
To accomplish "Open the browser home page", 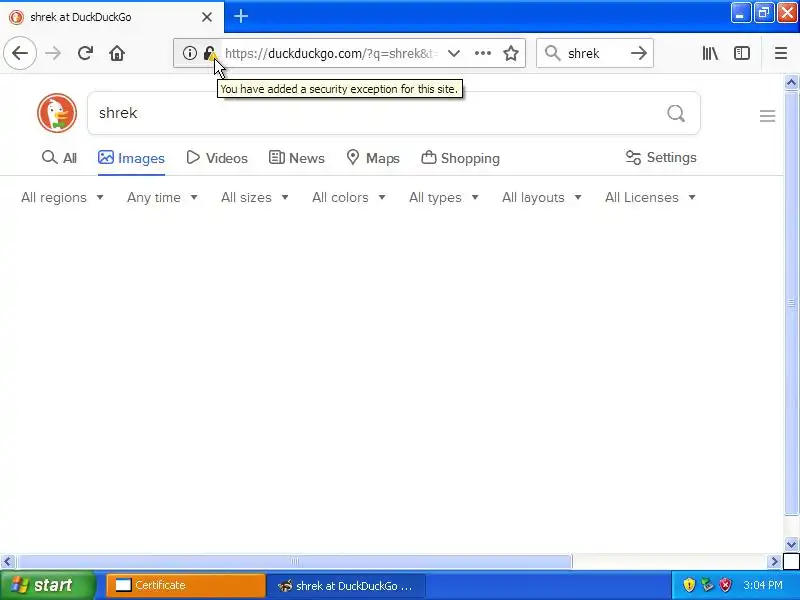I will click(x=117, y=53).
